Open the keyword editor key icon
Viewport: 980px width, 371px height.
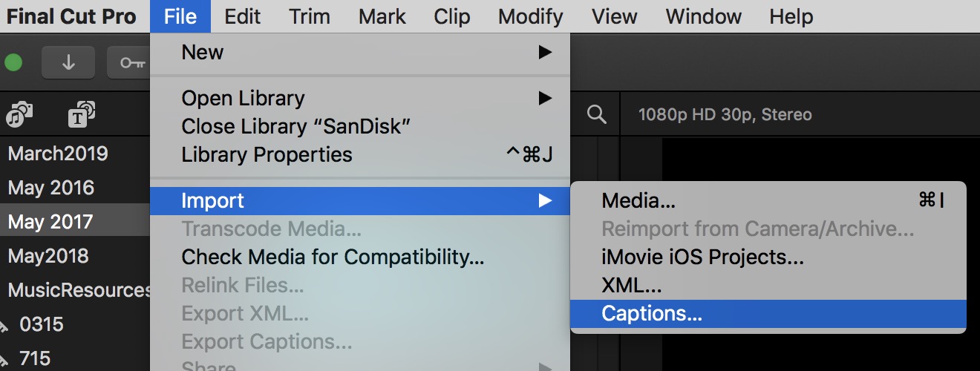click(x=131, y=63)
